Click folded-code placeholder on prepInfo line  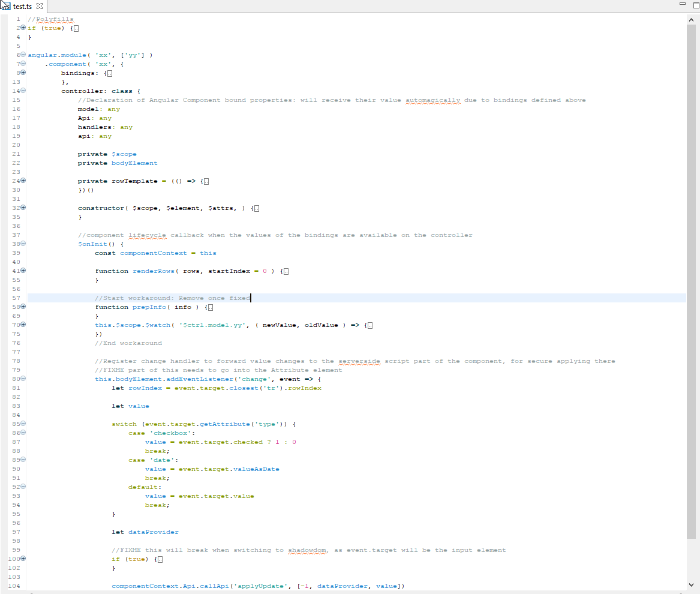(211, 307)
